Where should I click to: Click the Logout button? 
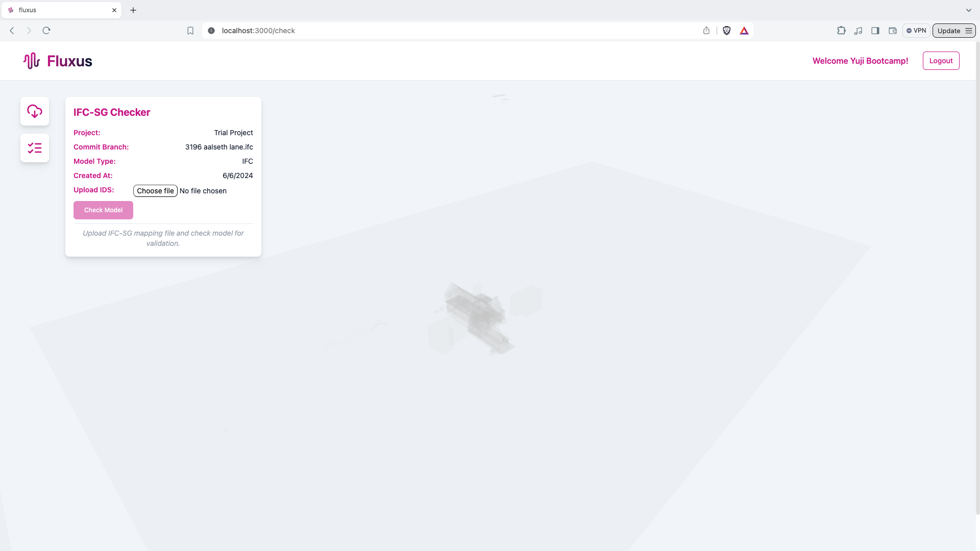941,61
